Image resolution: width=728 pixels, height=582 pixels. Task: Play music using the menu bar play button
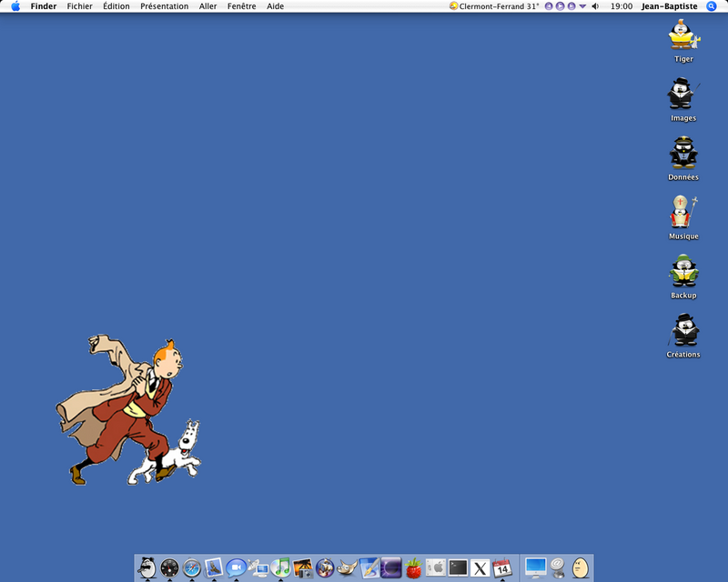coord(560,6)
